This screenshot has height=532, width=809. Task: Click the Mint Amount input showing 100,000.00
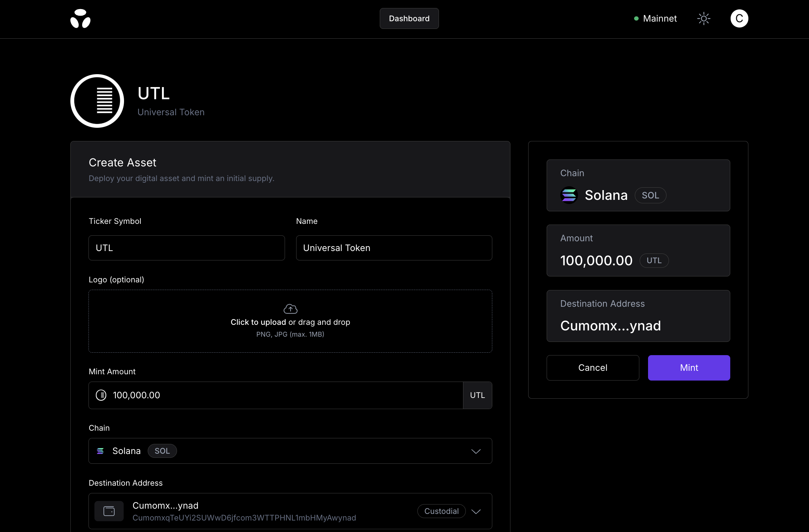(276, 395)
